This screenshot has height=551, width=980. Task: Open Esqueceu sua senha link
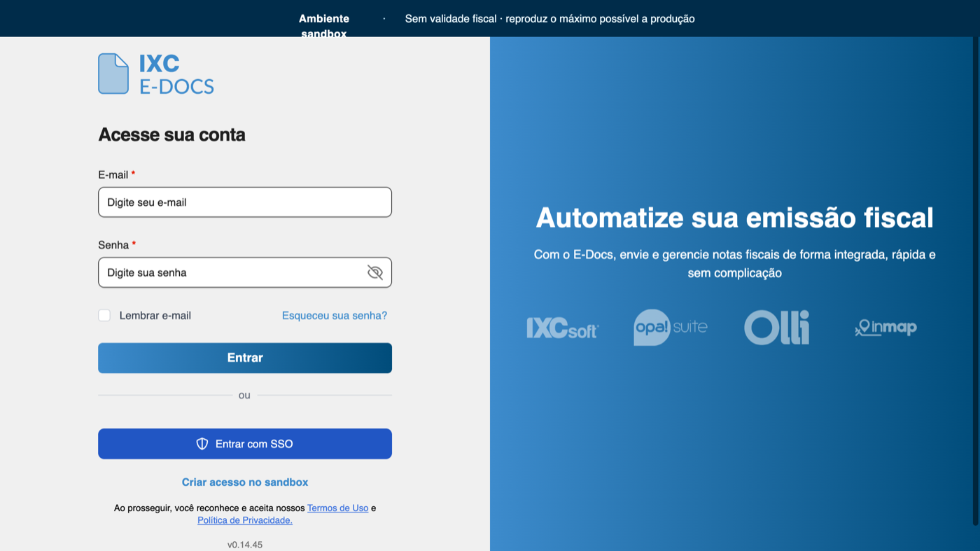pos(335,315)
